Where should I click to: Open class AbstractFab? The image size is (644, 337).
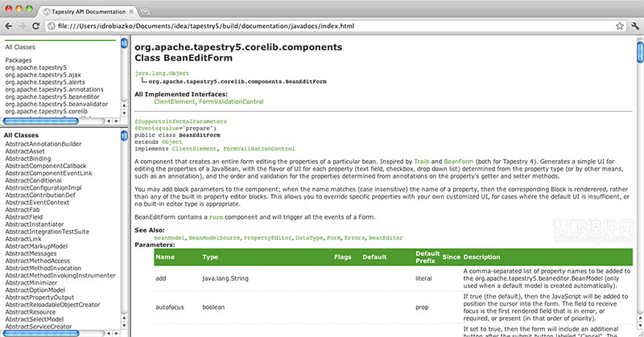[23, 210]
